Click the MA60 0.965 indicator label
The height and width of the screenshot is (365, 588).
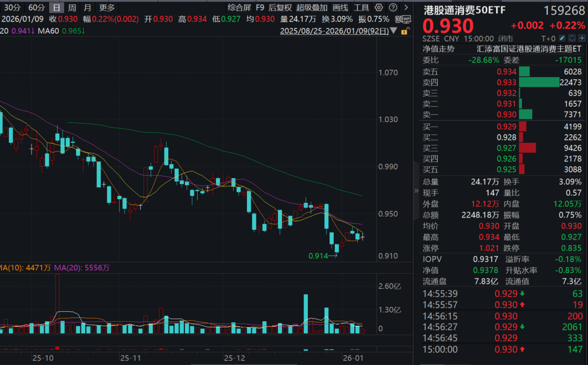click(x=61, y=31)
